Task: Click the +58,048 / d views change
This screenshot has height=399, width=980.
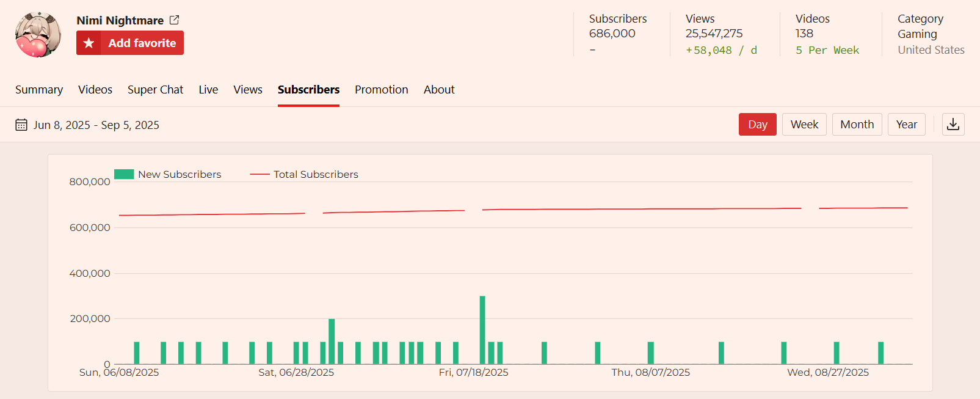Action: pos(721,50)
